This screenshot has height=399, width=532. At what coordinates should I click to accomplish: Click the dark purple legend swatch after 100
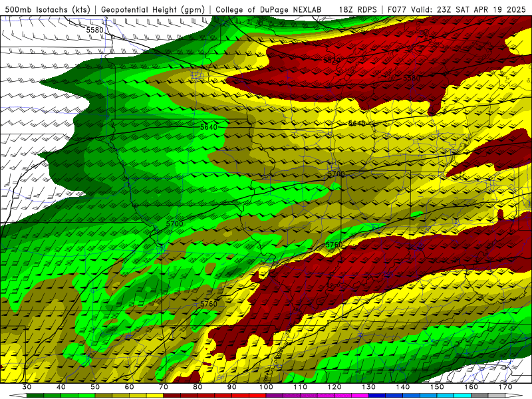click(275, 396)
